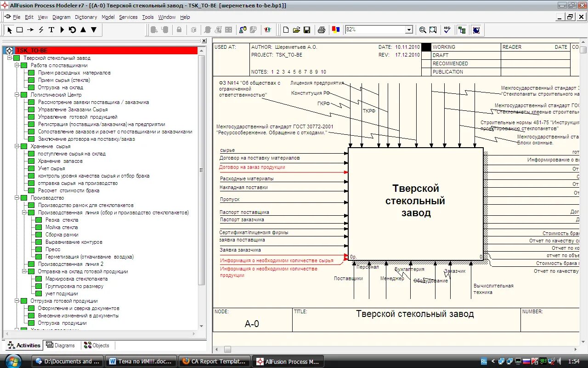Viewport: 588px width, 368px height.
Task: Collapse the Логистический Центр branch
Action: point(17,95)
